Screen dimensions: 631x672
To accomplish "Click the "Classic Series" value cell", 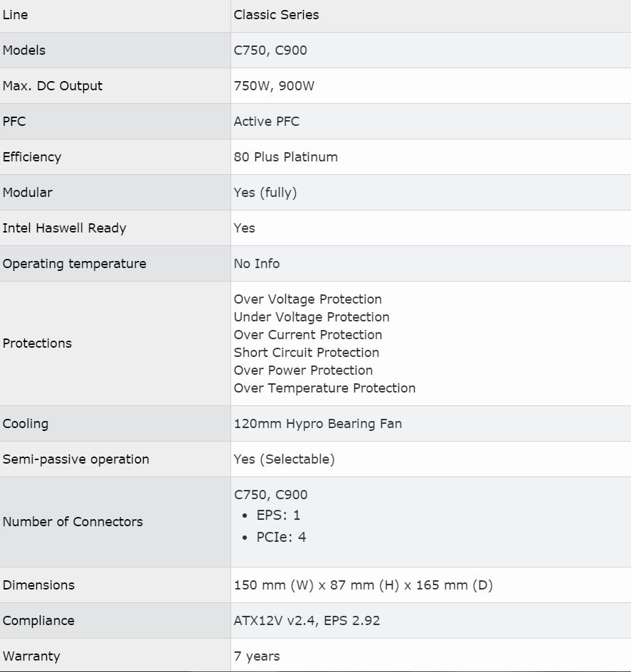I will [276, 15].
